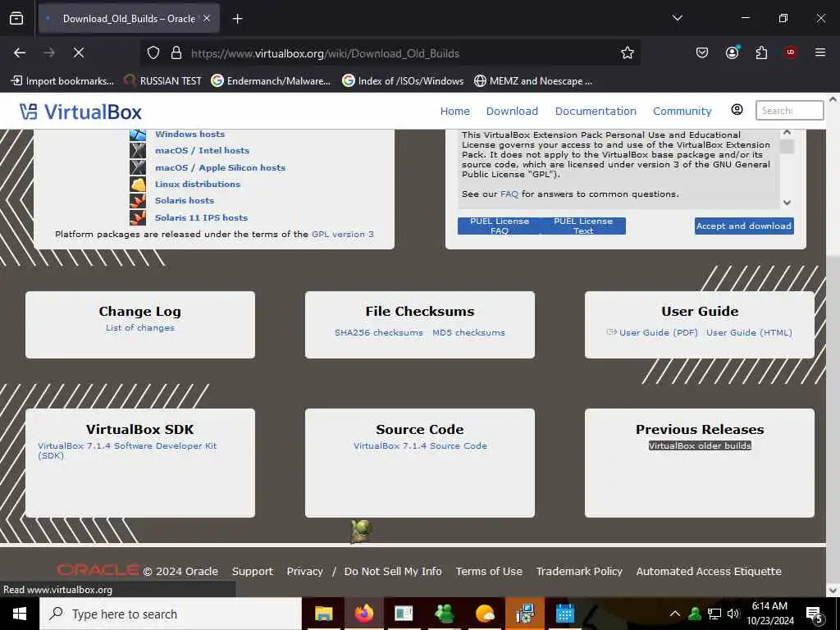Open the Pocket save icon

(x=702, y=52)
